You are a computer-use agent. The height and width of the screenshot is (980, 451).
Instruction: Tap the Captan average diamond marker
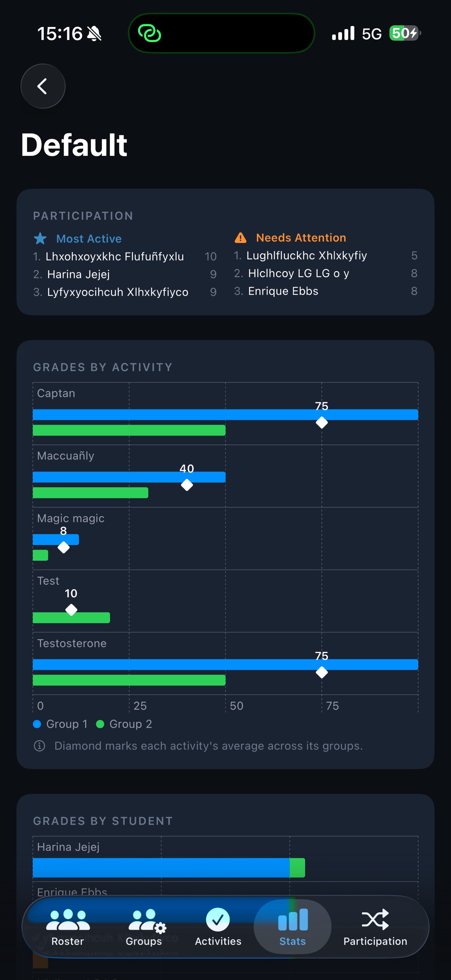pos(322,423)
